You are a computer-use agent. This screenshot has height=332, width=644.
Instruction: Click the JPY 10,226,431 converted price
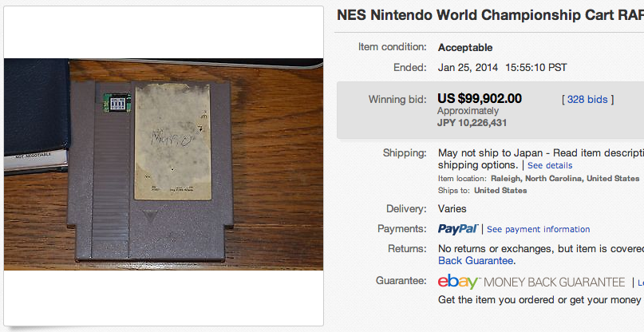tap(472, 123)
